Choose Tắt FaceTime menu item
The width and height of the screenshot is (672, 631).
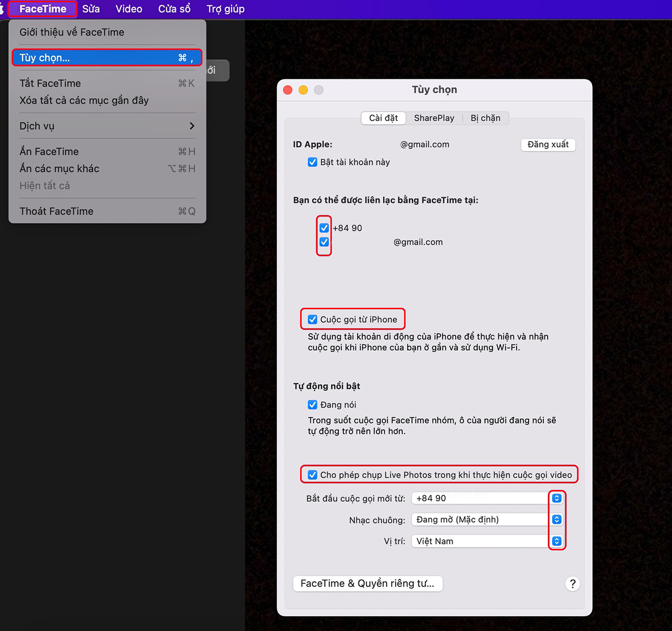click(x=107, y=83)
